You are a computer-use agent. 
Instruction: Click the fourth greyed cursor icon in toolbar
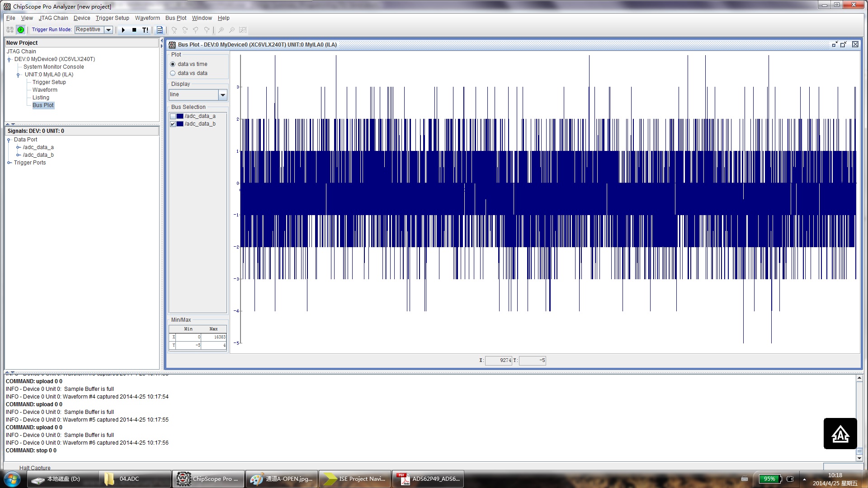(207, 30)
